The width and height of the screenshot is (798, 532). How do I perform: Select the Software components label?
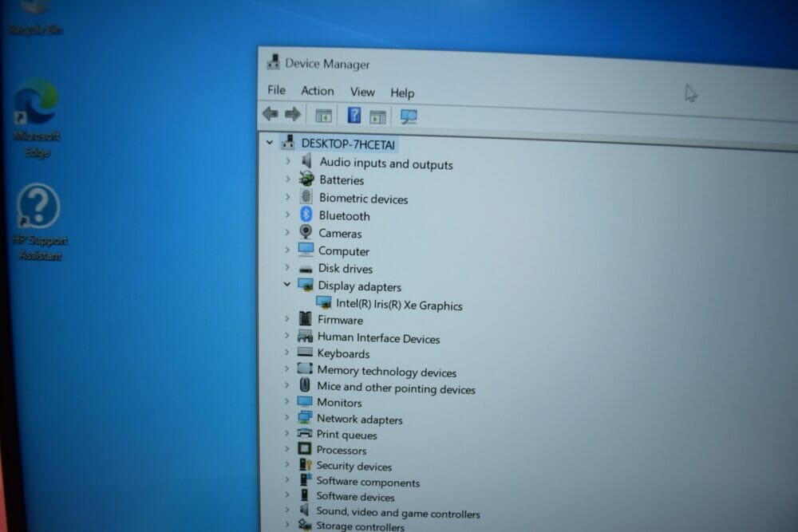tap(368, 482)
